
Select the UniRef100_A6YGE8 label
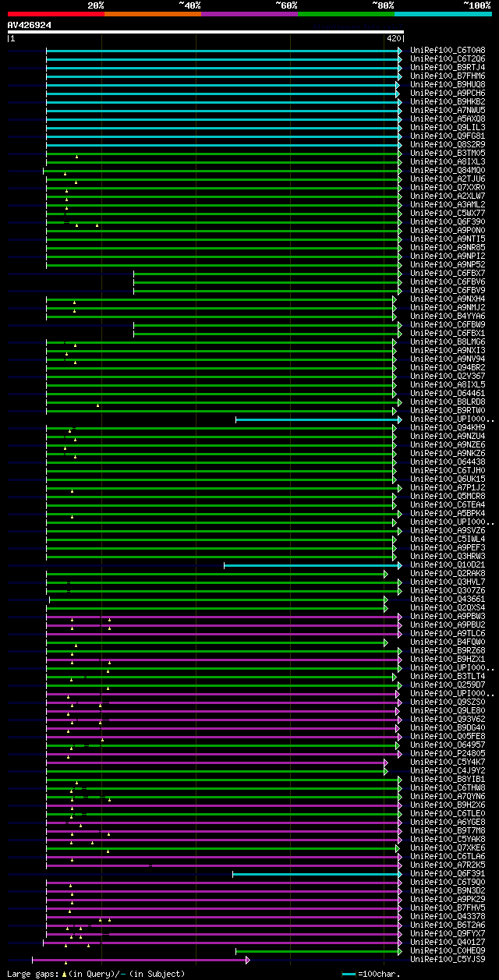448,822
